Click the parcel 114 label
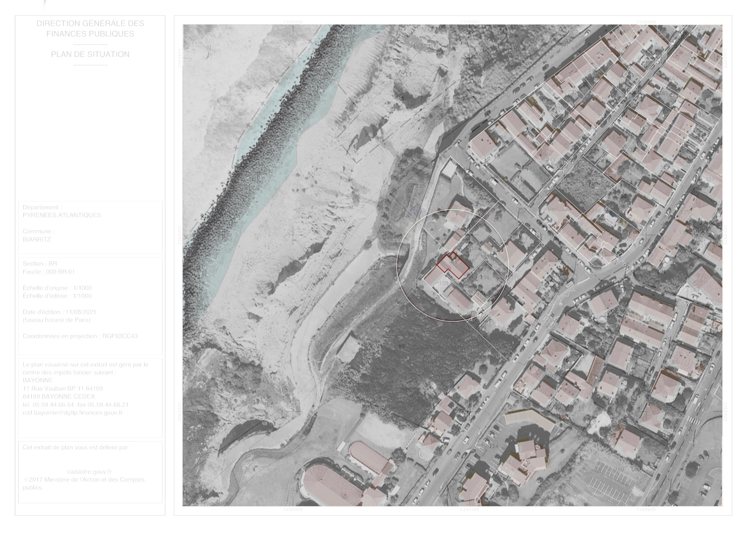Image resolution: width=747 pixels, height=560 pixels. [x=494, y=446]
